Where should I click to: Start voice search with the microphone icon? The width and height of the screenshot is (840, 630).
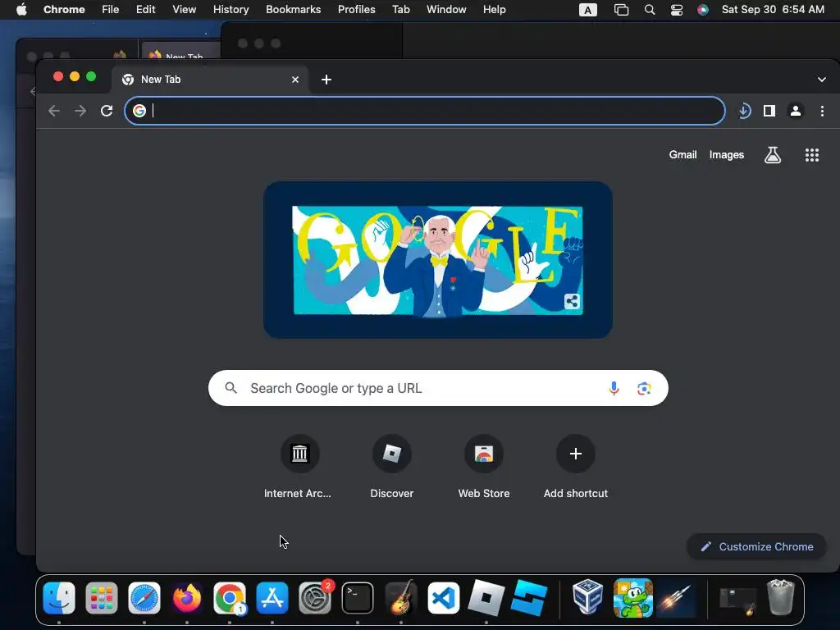614,388
